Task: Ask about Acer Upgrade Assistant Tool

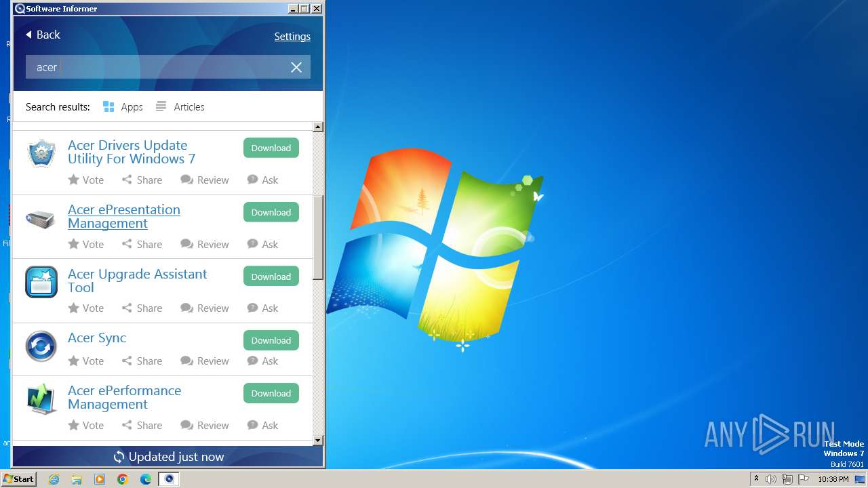Action: tap(262, 308)
